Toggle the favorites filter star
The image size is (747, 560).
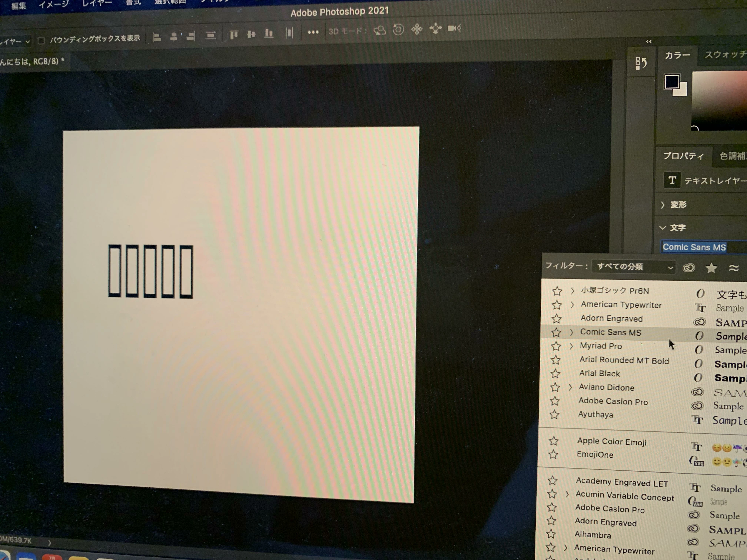[711, 268]
